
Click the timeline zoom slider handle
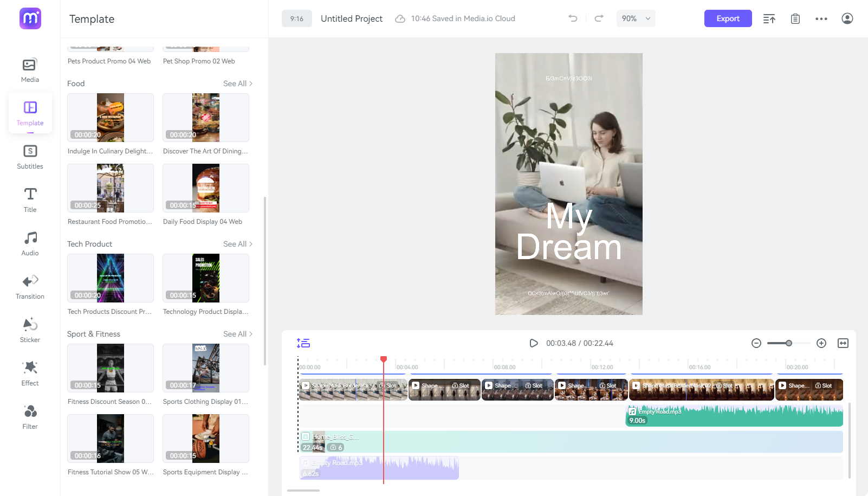[x=789, y=343]
